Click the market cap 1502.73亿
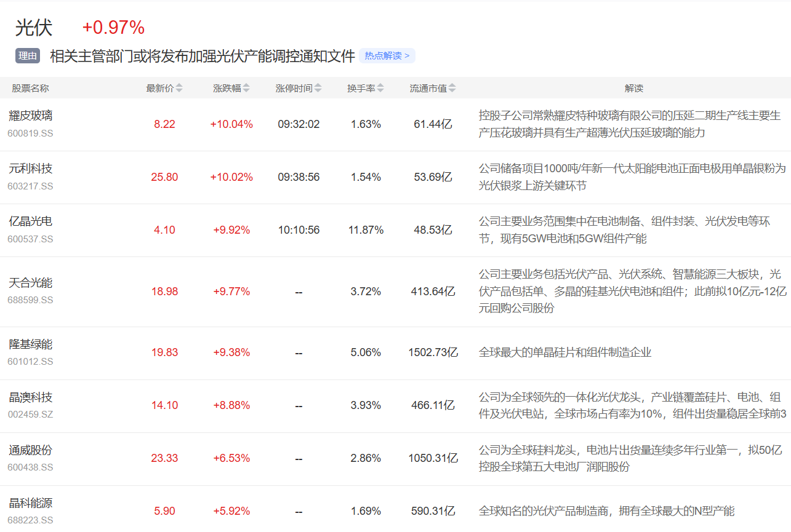 click(x=433, y=353)
